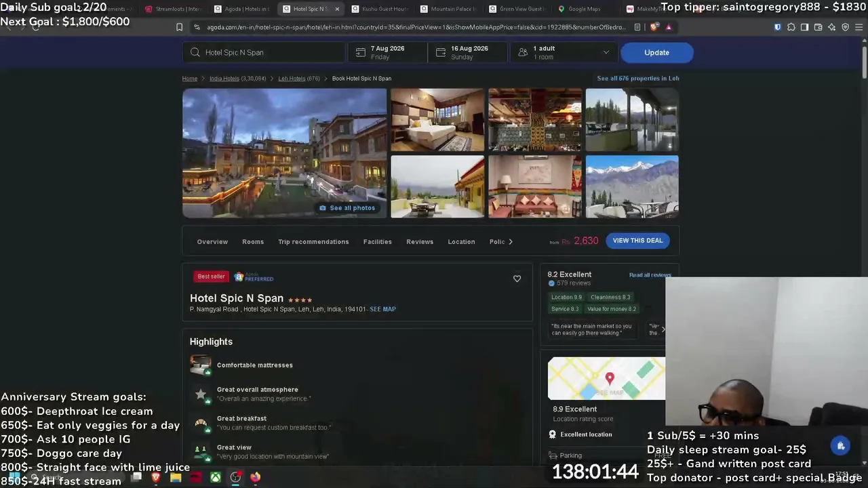Open the check-out date picker showing 16 Aug 2026

(x=469, y=52)
